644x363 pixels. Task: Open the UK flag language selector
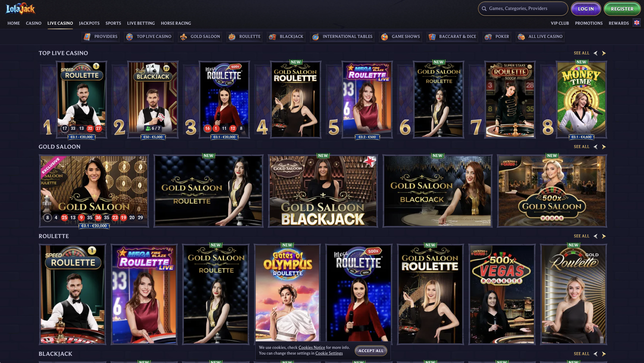[x=636, y=23]
